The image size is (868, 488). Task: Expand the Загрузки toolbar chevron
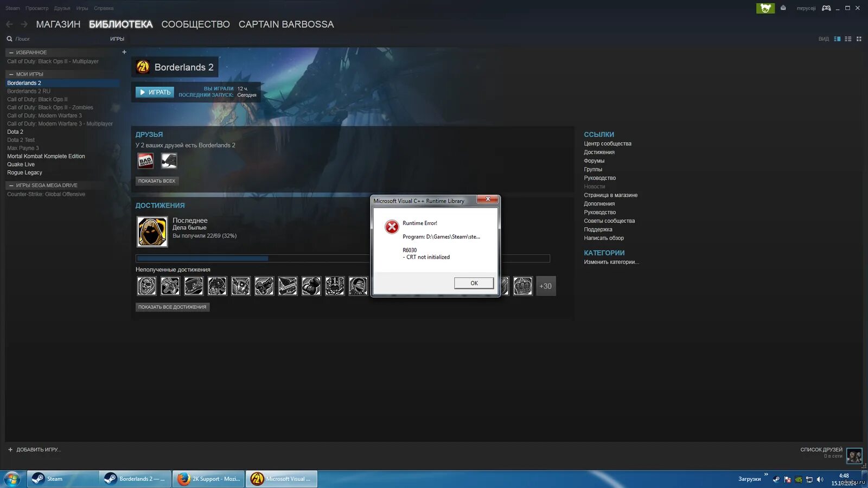[766, 475]
